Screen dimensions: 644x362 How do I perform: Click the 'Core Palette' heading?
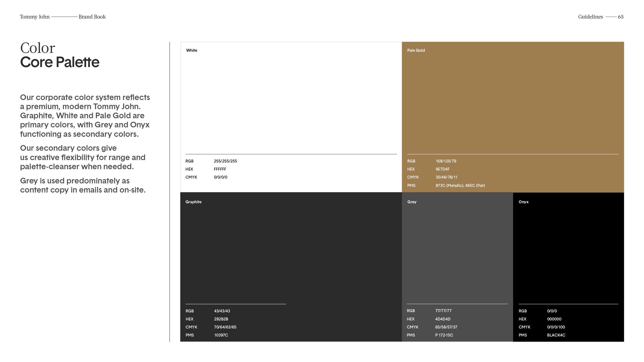click(60, 62)
